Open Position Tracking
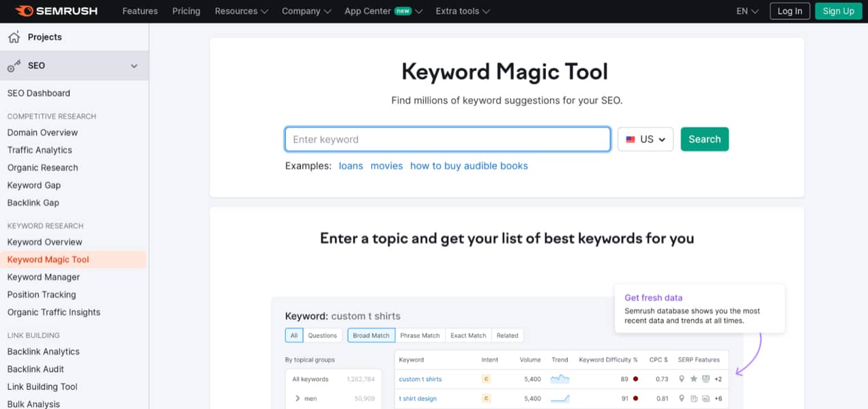 [42, 295]
